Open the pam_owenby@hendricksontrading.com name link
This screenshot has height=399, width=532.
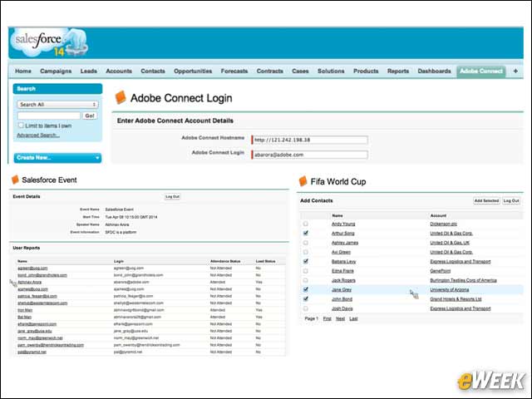51,345
